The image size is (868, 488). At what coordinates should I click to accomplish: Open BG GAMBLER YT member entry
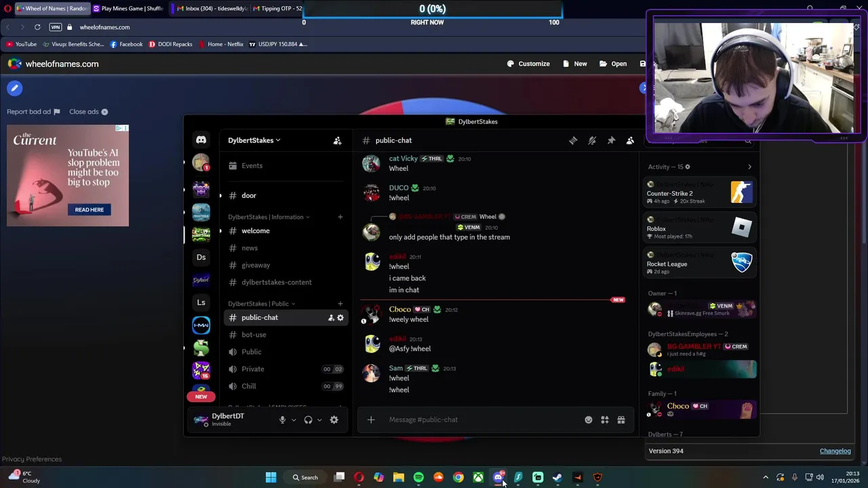701,350
